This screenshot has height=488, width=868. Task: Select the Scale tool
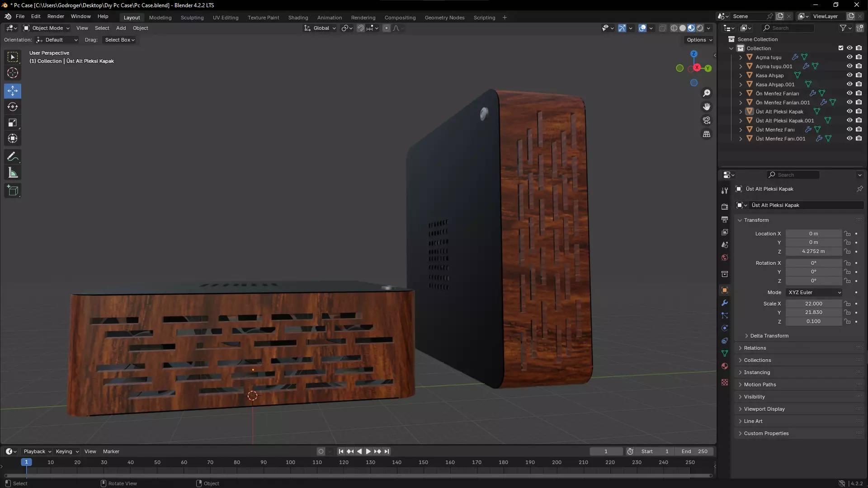coord(13,123)
